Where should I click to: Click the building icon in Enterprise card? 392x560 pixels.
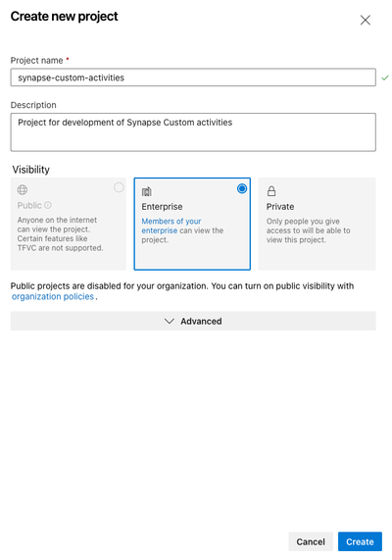click(146, 191)
